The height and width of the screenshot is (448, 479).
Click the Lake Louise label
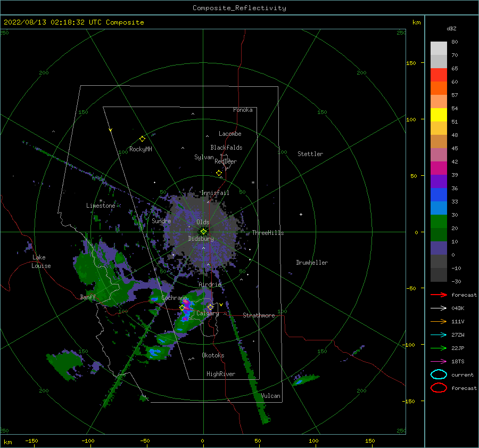coord(41,262)
